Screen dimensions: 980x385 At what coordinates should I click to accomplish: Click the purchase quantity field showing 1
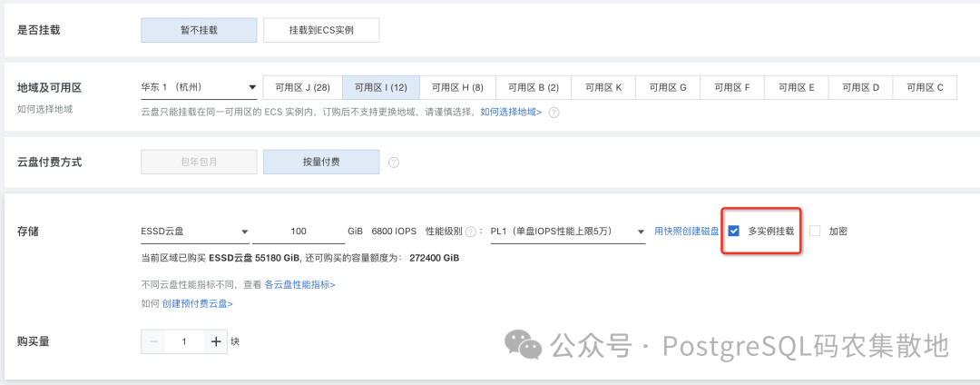184,342
